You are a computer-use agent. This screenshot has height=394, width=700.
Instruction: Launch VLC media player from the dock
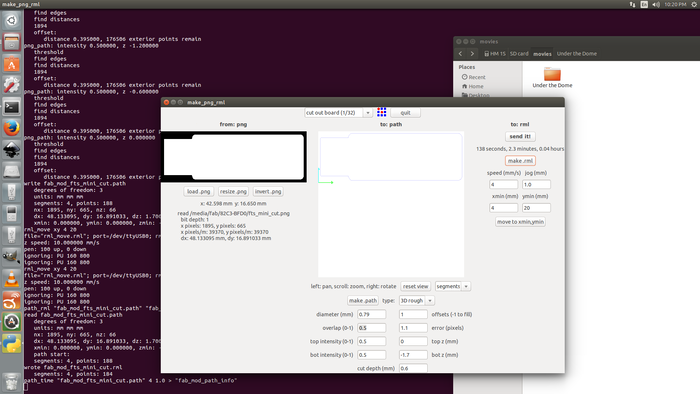tap(12, 279)
